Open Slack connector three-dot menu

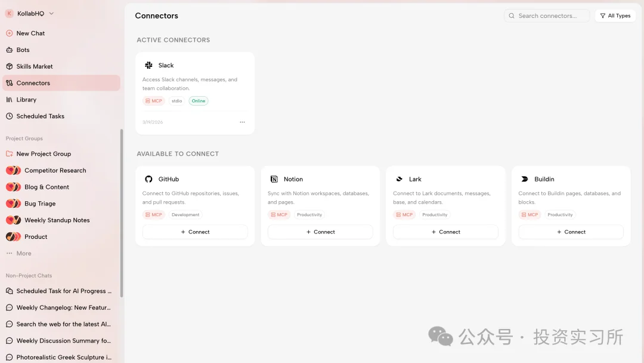click(x=242, y=122)
